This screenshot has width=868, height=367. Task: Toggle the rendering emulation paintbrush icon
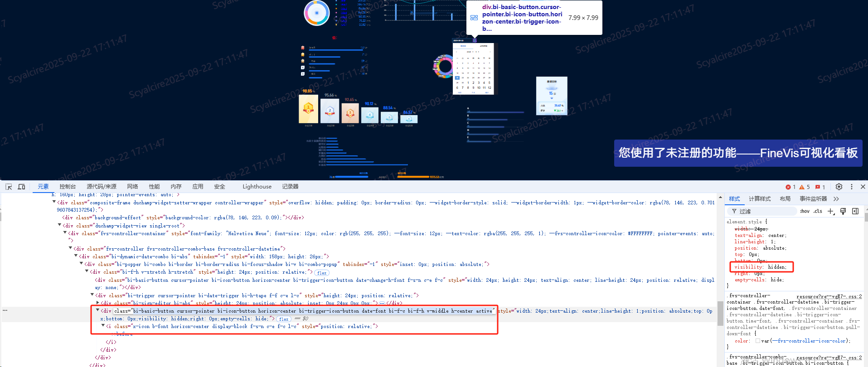843,211
